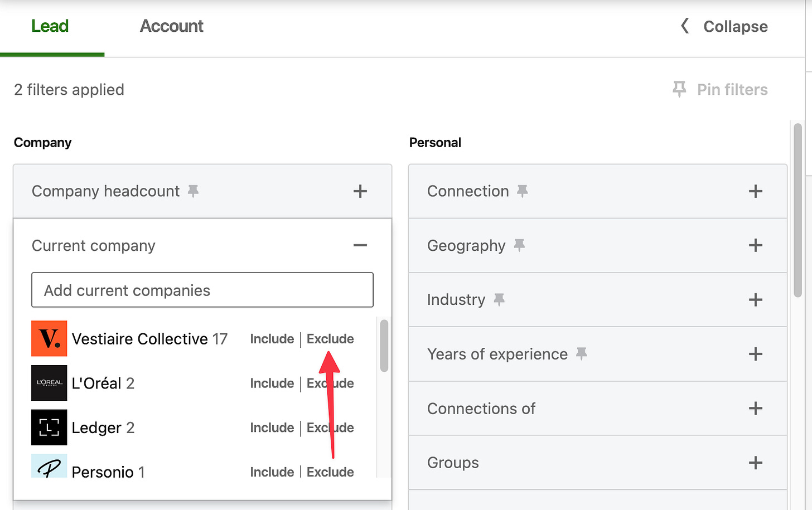The image size is (812, 510).
Task: Switch to the Account tab
Action: tap(171, 26)
